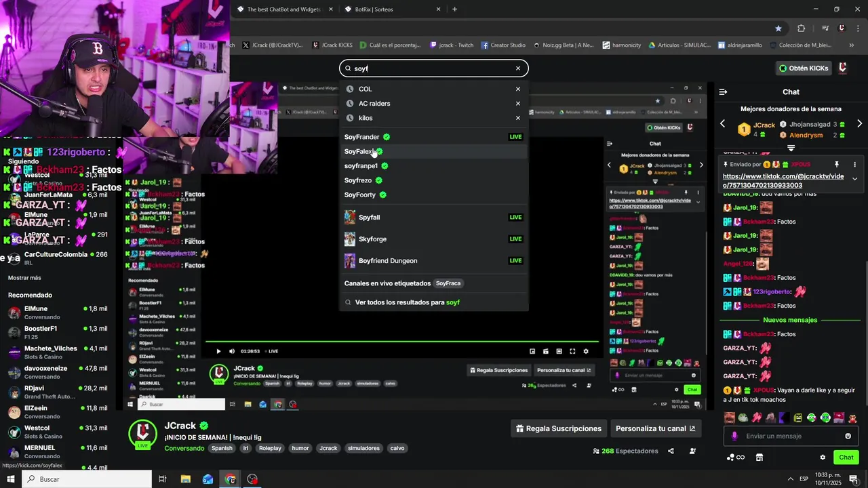Screen dimensions: 868x488
Task: Click the bookmark star in address bar
Action: [778, 28]
